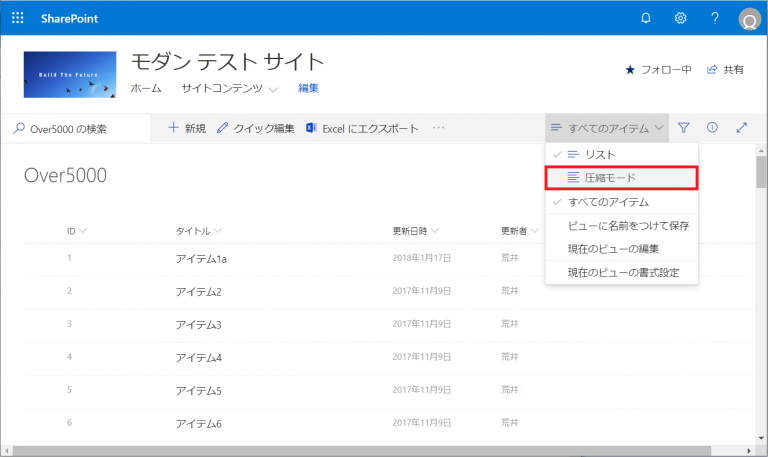
Task: Select すべてのアイテム in the view menu
Action: coord(622,202)
